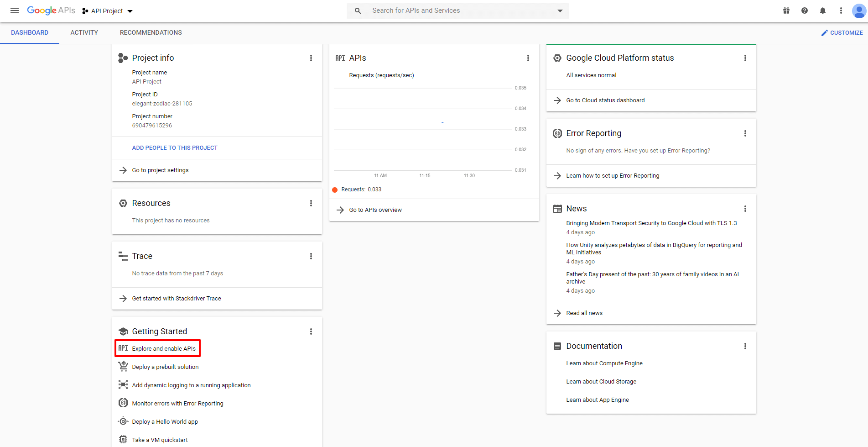Switch to the Dashboard tab
The width and height of the screenshot is (868, 447).
30,32
